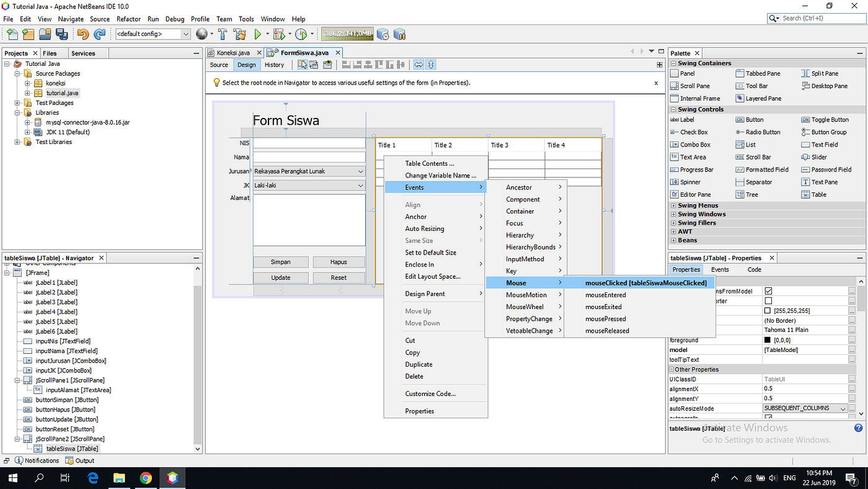
Task: Click the Build Project hammer icon
Action: tap(223, 34)
